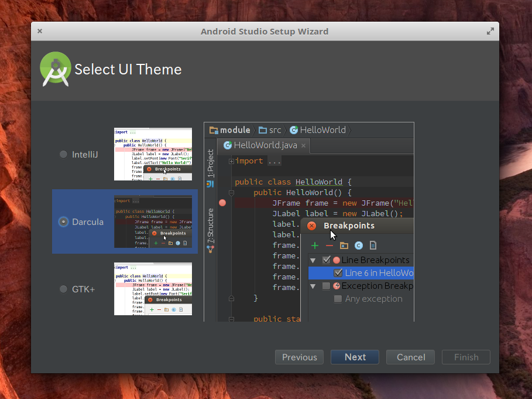This screenshot has width=532, height=399.
Task: Click the fold end marker near closing brace
Action: coord(231,298)
